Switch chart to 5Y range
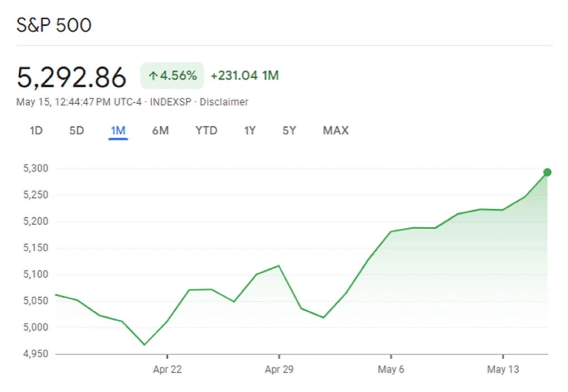 pyautogui.click(x=289, y=131)
